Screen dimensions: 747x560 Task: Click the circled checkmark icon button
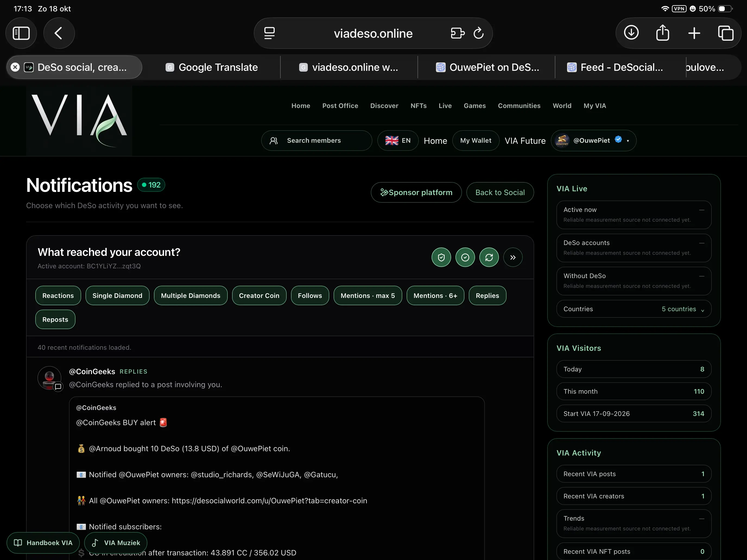(465, 257)
